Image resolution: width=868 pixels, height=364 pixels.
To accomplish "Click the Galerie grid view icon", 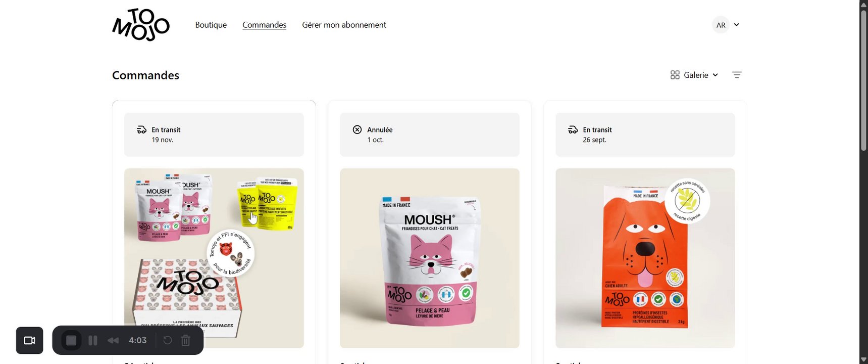I will (675, 75).
